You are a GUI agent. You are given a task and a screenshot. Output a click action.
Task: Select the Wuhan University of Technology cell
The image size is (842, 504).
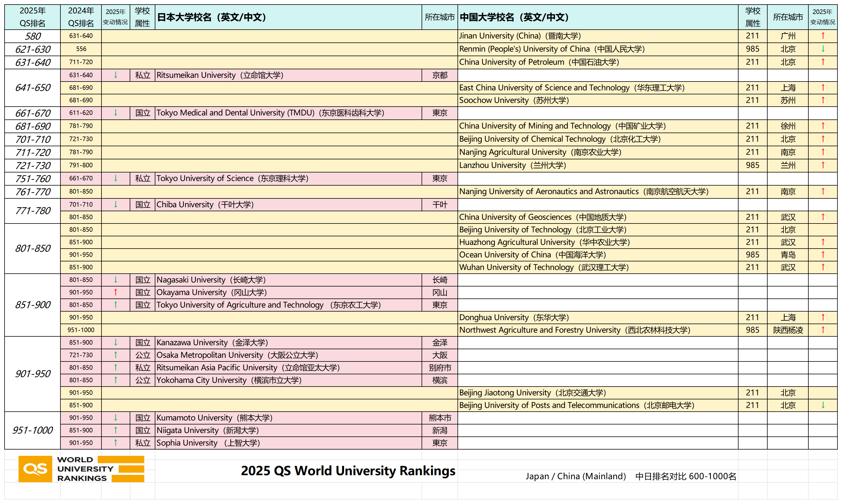point(597,267)
